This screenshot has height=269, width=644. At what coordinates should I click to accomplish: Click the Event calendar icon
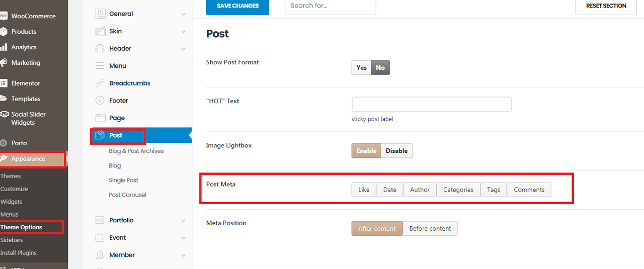coord(100,238)
